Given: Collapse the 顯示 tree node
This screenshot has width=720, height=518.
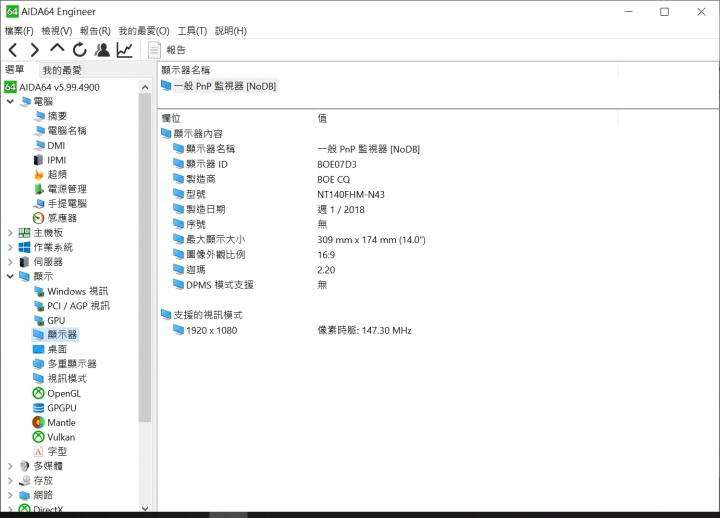Looking at the screenshot, I should coord(10,276).
